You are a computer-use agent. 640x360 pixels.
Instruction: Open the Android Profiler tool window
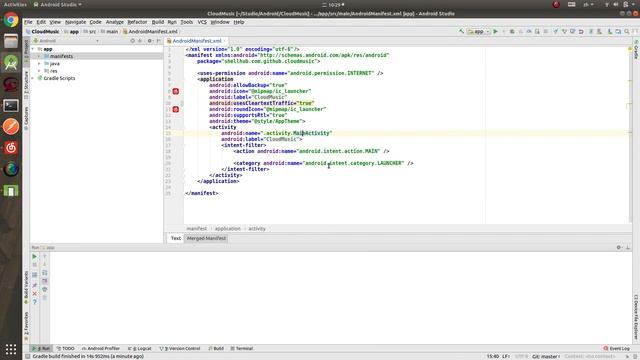100,349
